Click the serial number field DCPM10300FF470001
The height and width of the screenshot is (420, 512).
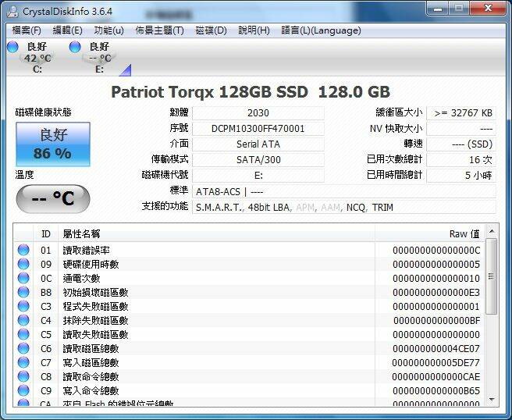[258, 129]
